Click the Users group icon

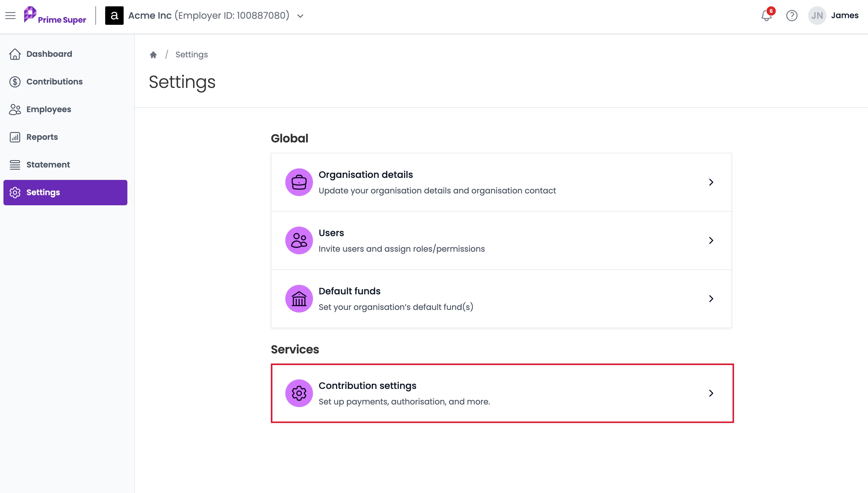click(x=299, y=240)
